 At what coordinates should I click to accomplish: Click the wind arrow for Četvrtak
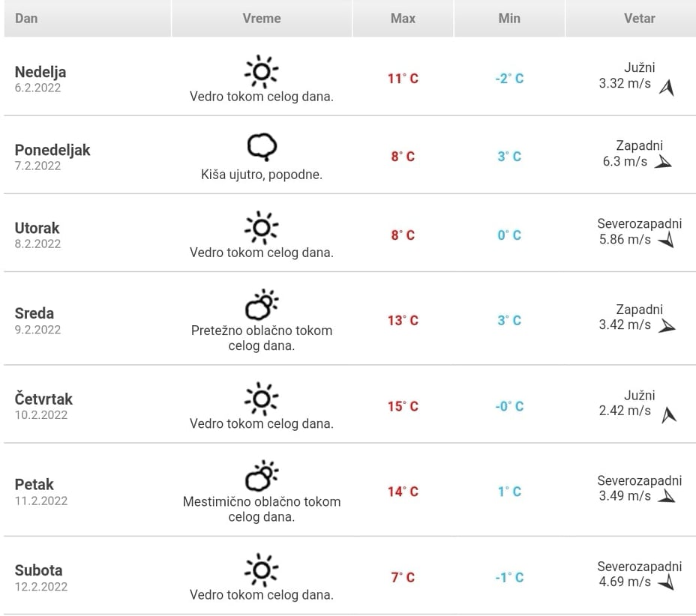click(668, 414)
